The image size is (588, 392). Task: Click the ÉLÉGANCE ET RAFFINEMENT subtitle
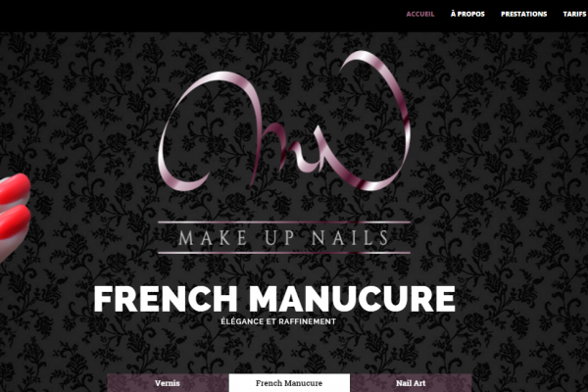click(278, 321)
